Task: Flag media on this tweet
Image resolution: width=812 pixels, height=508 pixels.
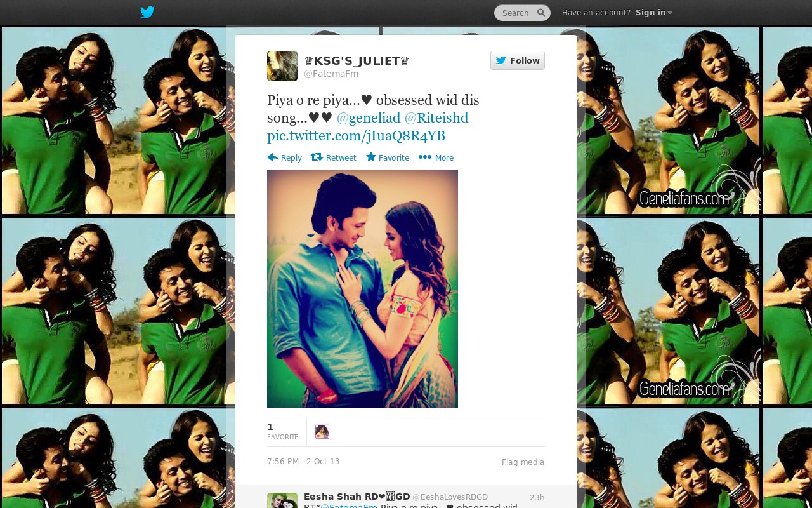Action: (523, 462)
